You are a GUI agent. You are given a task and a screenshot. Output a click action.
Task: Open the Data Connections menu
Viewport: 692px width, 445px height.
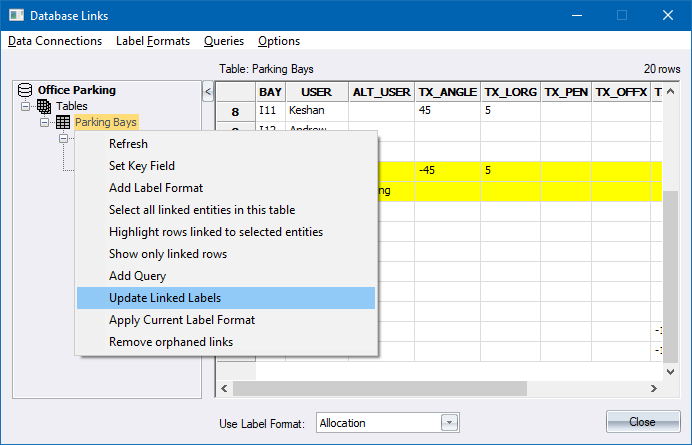pos(55,41)
